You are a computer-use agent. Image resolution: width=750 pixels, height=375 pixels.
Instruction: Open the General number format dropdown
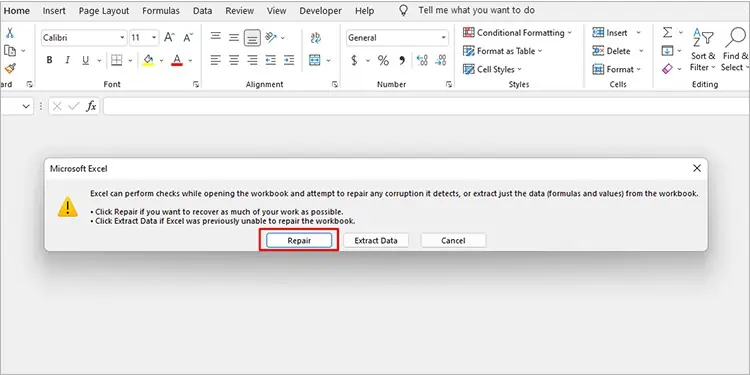444,37
